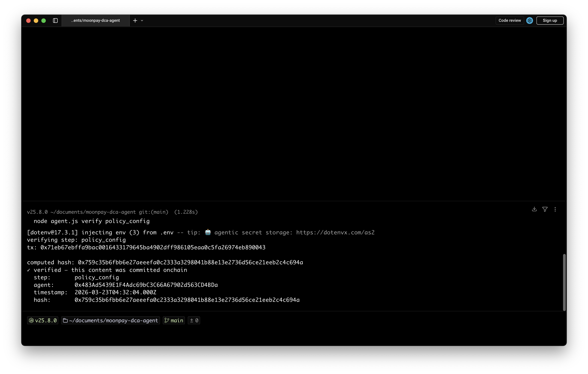The width and height of the screenshot is (588, 374).
Task: Close the window with red button
Action: click(28, 20)
